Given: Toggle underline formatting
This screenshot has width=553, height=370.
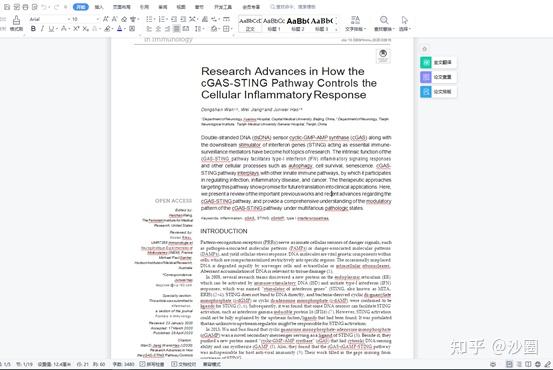Looking at the screenshot, I should pyautogui.click(x=51, y=29).
